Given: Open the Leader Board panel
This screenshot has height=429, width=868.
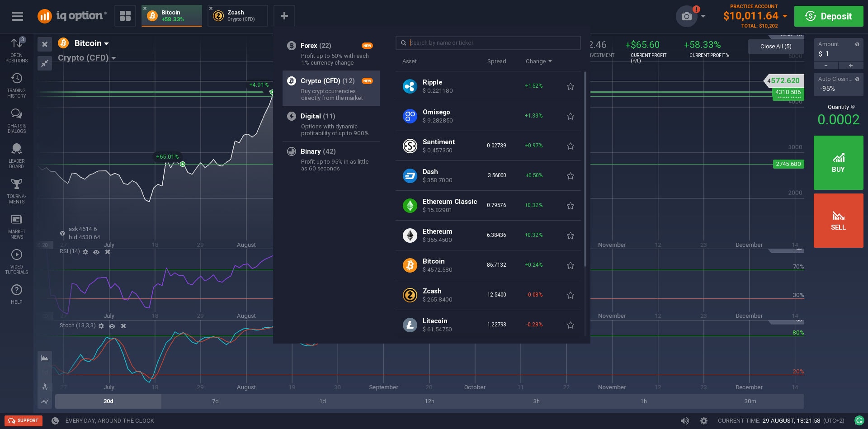Looking at the screenshot, I should coord(17,156).
